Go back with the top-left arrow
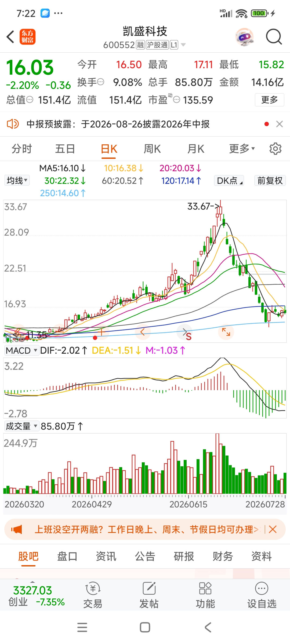This screenshot has height=644, width=290. pyautogui.click(x=10, y=37)
